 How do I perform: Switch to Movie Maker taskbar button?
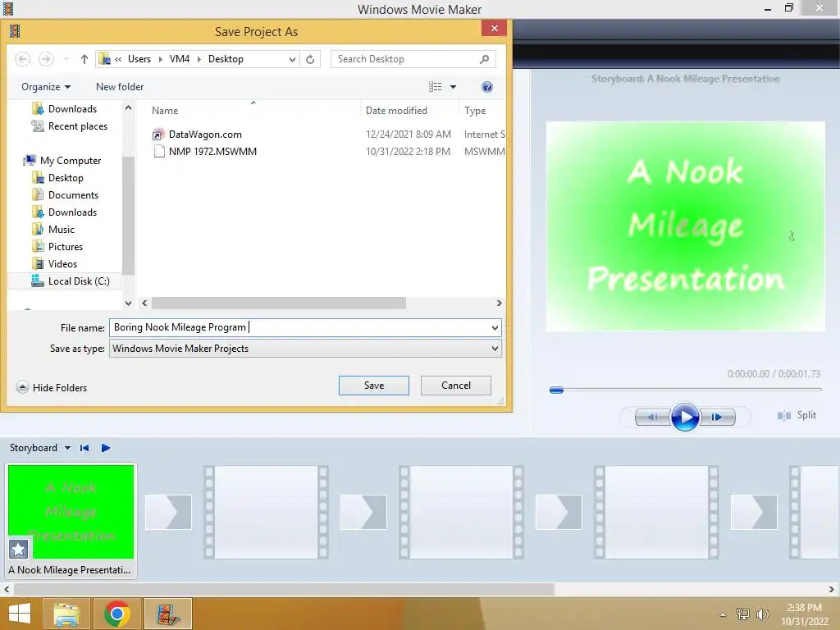(x=167, y=614)
